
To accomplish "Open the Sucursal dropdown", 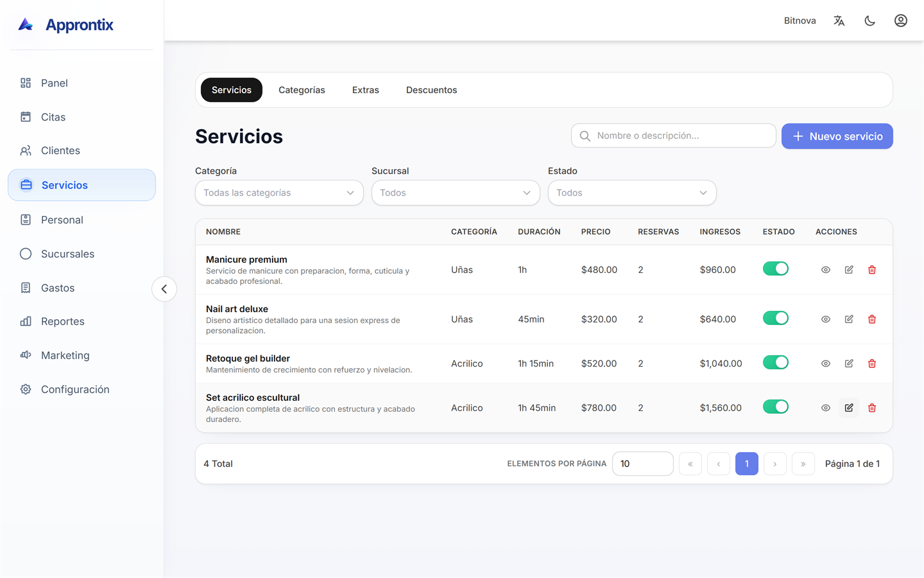I will 456,193.
